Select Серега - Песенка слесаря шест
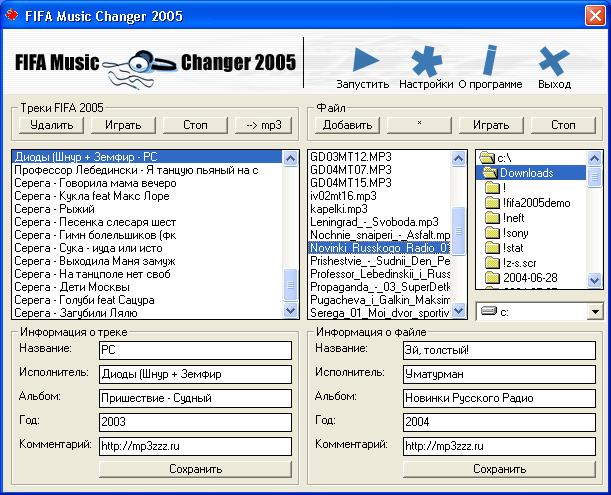Screen dimensions: 611x495 (x=147, y=222)
